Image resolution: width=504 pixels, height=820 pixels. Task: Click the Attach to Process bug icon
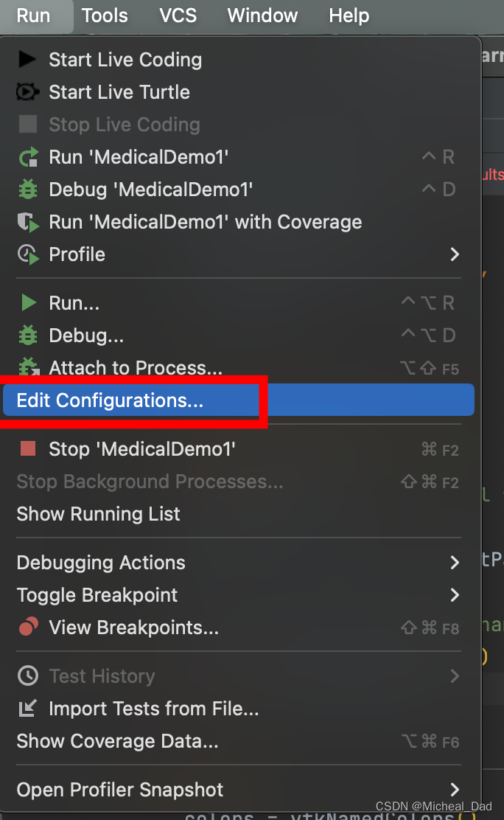[28, 367]
